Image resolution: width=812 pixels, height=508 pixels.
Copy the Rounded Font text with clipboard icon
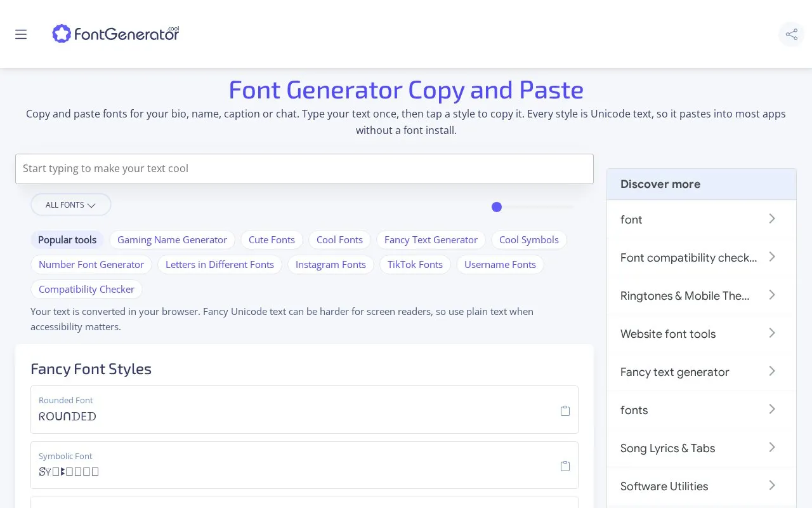click(565, 411)
